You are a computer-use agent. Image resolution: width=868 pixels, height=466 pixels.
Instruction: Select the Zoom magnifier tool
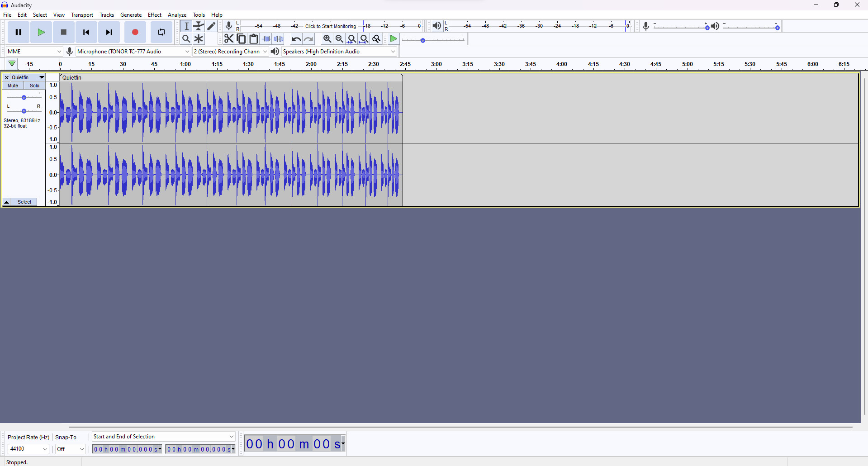tap(186, 39)
